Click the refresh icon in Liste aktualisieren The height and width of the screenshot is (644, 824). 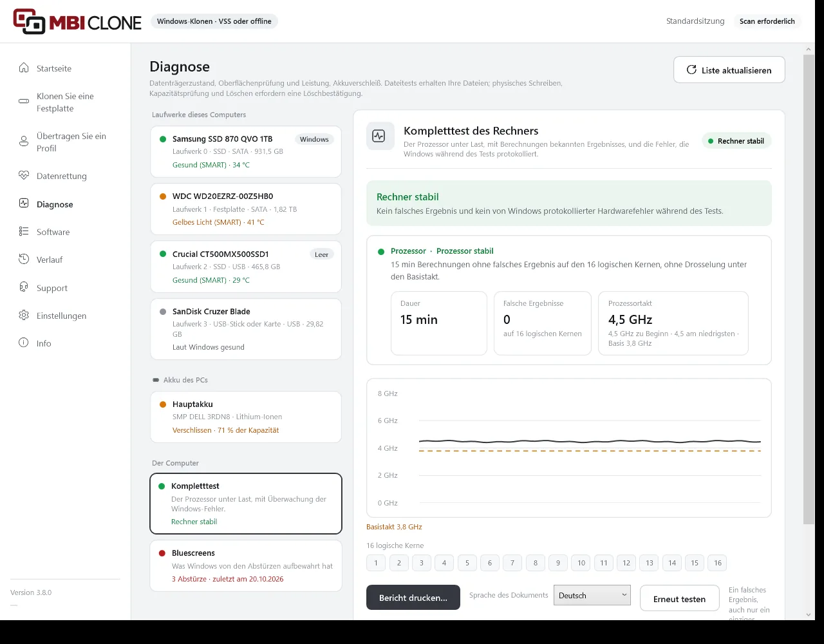(x=691, y=70)
